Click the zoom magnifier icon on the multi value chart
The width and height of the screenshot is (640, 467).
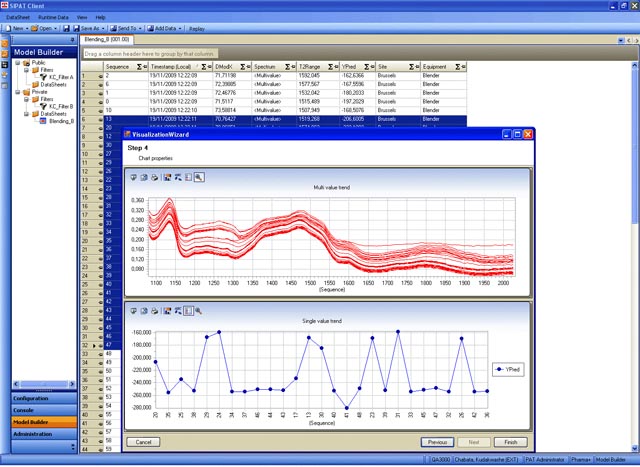(x=199, y=177)
